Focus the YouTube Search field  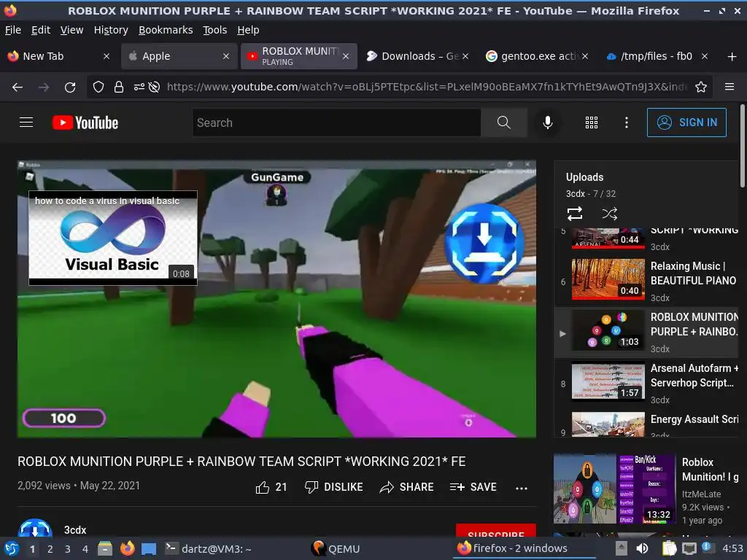pyautogui.click(x=336, y=122)
